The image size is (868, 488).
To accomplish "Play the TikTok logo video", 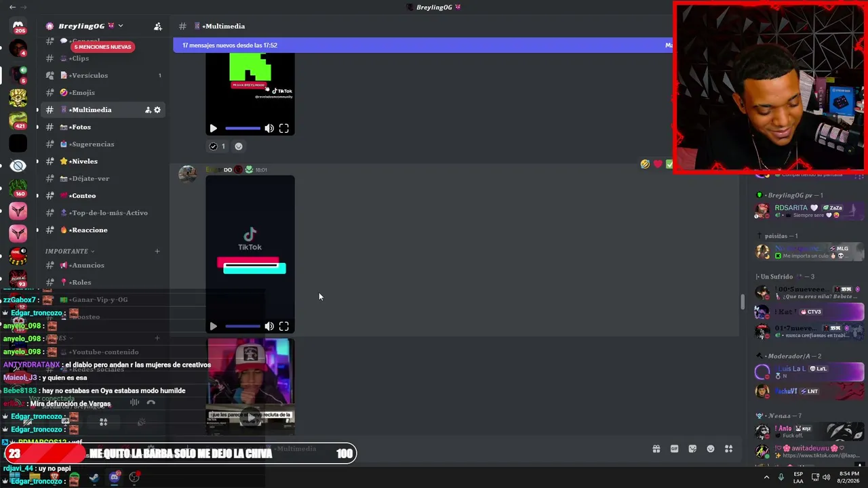I will (x=213, y=326).
